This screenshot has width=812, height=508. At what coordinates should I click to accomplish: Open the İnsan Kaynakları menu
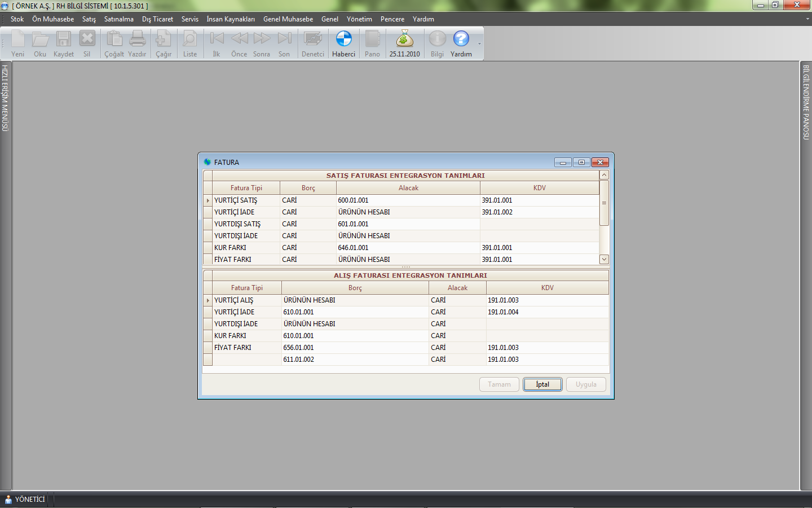[x=230, y=19]
